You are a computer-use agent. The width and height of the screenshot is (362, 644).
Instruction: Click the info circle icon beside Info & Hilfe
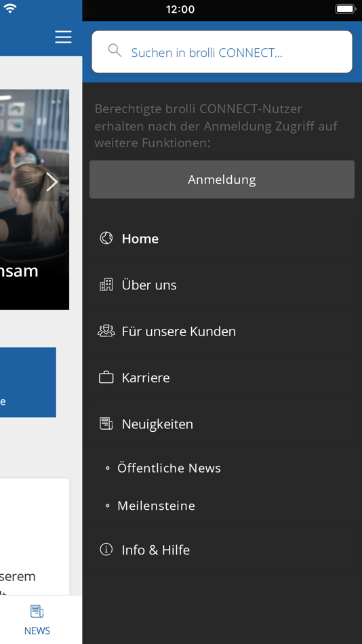pos(106,550)
